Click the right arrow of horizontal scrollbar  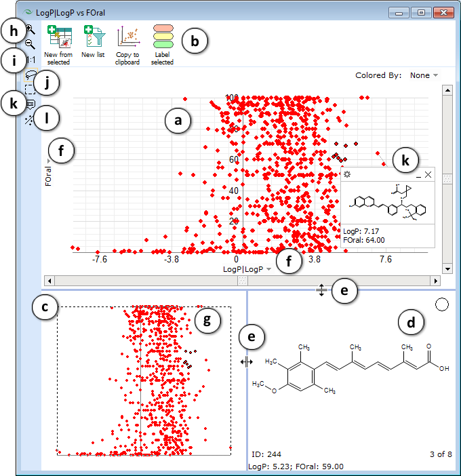pos(435,279)
